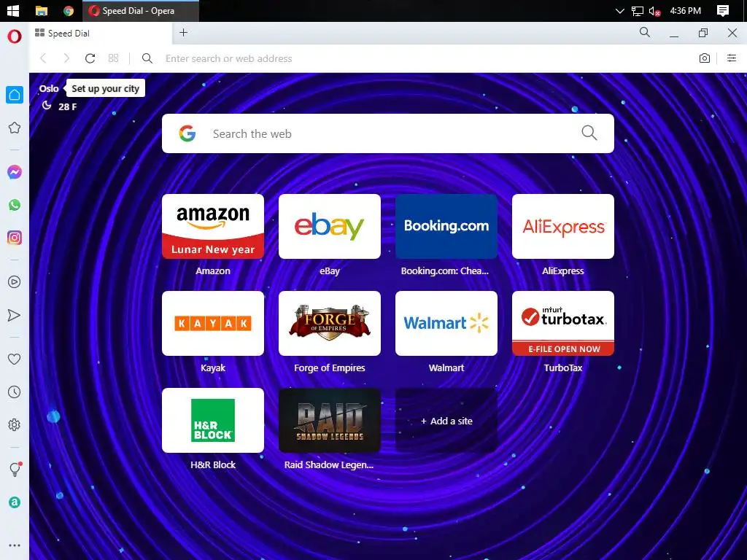Click the address bar magnifier icon
This screenshot has width=747, height=560.
point(147,58)
